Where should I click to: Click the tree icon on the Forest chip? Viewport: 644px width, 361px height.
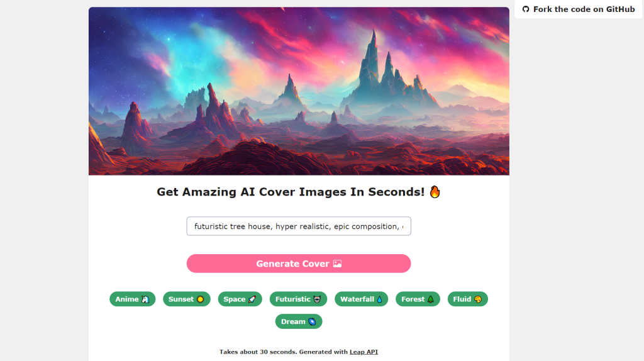430,299
